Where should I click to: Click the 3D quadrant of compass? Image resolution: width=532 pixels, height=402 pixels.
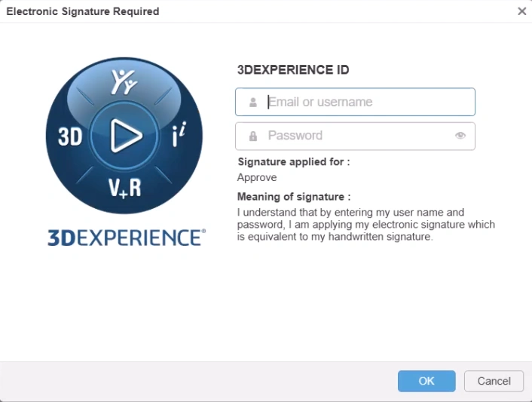pyautogui.click(x=70, y=137)
